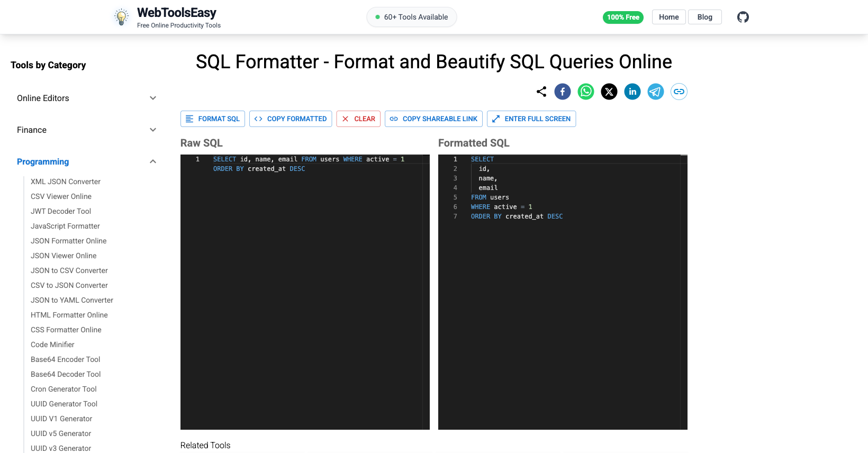Open JavaScript Formatter tool

[x=65, y=226]
